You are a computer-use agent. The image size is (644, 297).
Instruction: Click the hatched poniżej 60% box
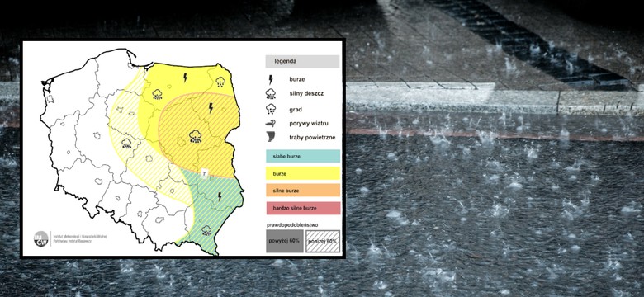[322, 241]
